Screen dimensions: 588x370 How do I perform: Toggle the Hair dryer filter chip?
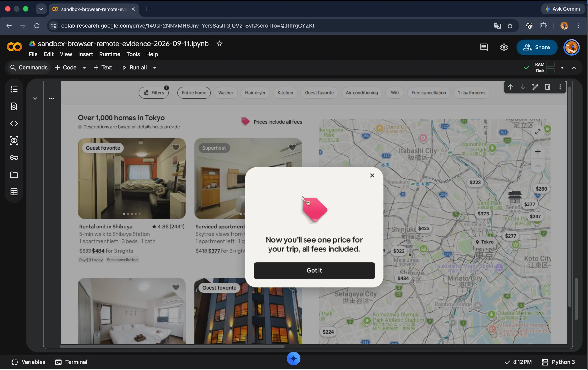pos(255,93)
